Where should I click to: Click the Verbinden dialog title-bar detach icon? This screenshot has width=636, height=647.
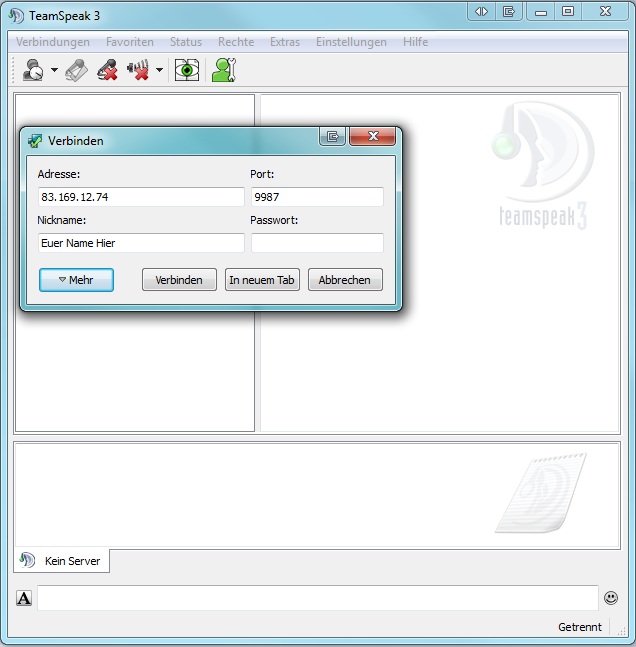coord(333,136)
